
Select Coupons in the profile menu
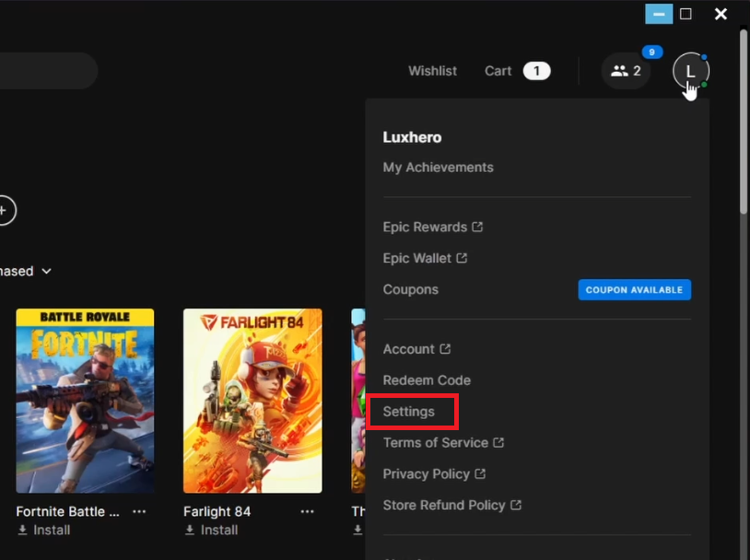click(x=410, y=289)
